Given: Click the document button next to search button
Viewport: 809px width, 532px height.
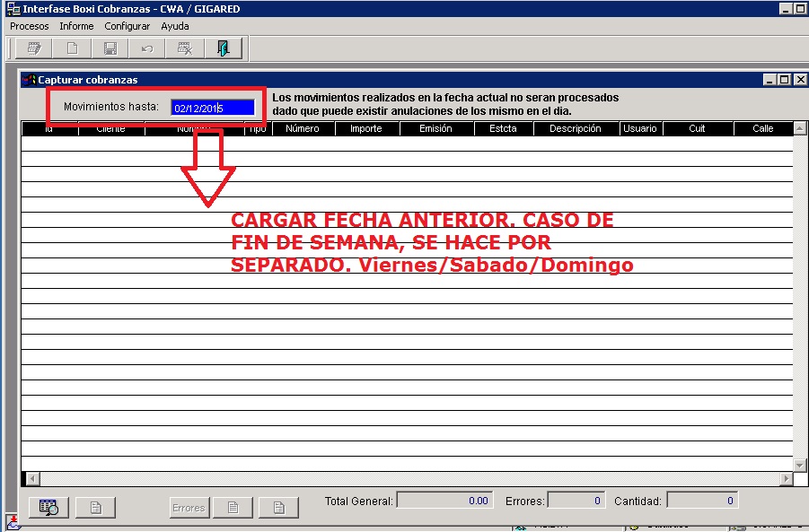Looking at the screenshot, I should 95,508.
